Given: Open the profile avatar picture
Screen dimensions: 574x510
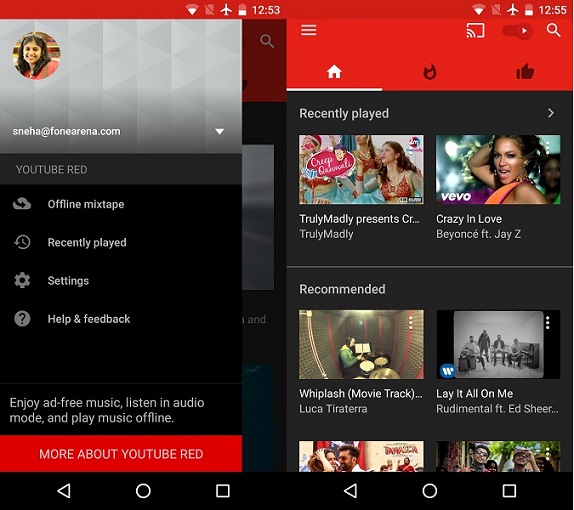Looking at the screenshot, I should (36, 56).
